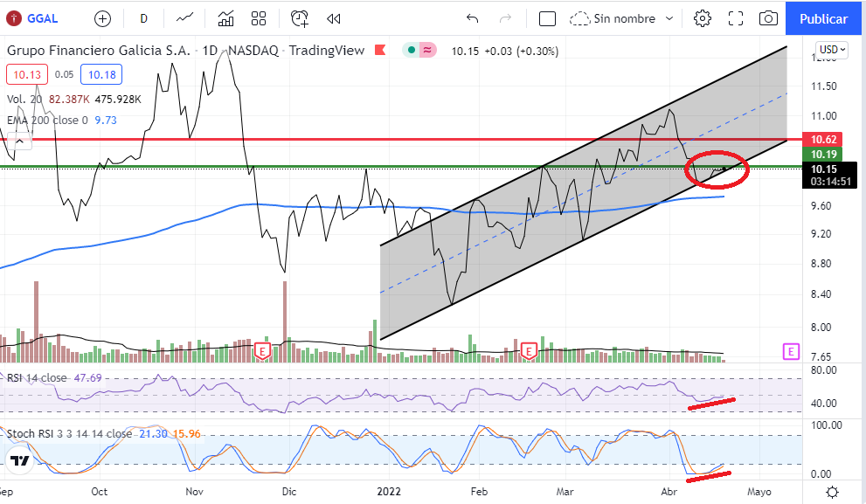Open the line chart type selector
This screenshot has height=504, width=866.
coord(185,18)
